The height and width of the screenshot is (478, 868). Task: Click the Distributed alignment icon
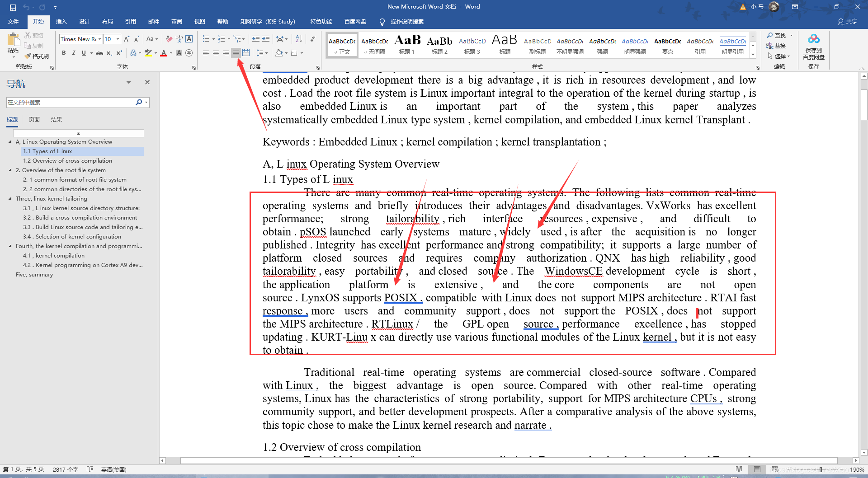[246, 53]
